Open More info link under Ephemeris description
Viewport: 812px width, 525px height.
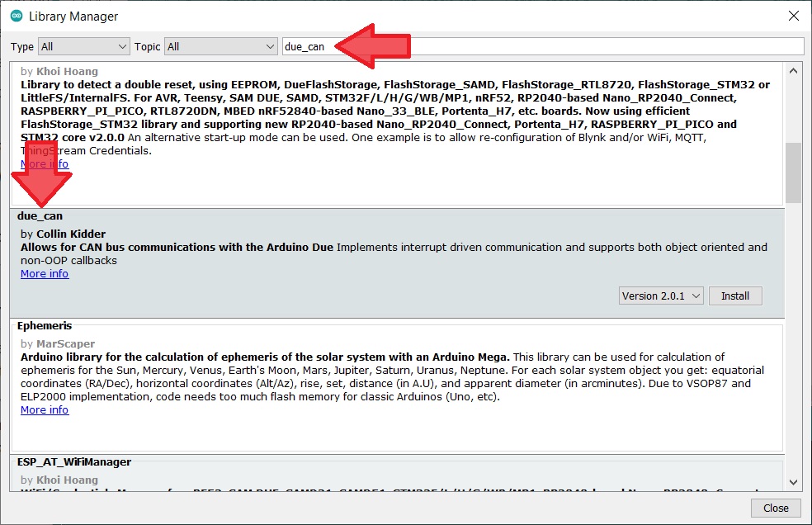45,410
